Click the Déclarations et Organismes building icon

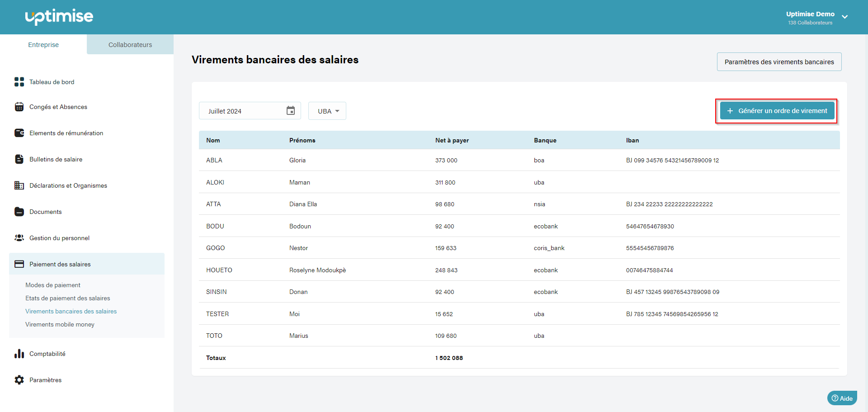pyautogui.click(x=19, y=185)
